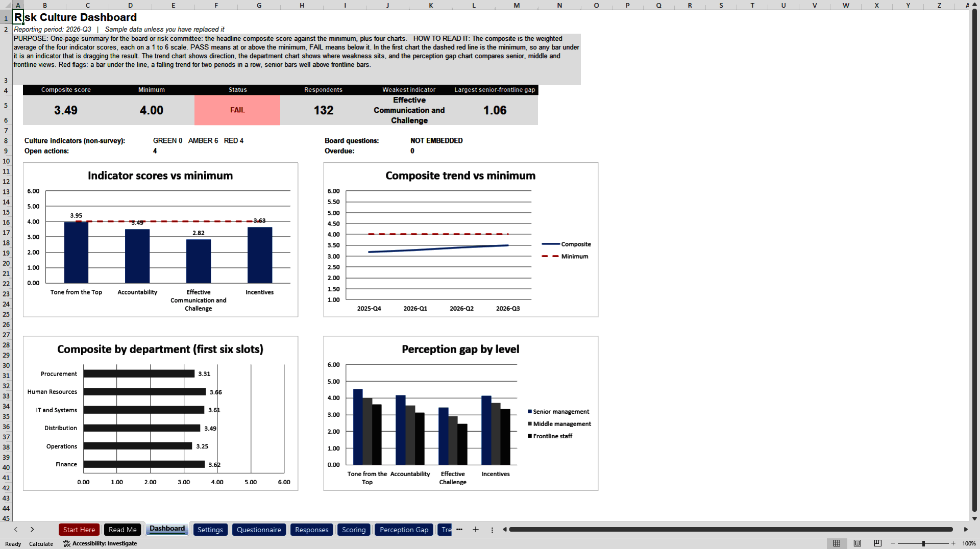This screenshot has height=549, width=980.
Task: Click the horizontal scrollbar left arrow
Action: pyautogui.click(x=505, y=530)
